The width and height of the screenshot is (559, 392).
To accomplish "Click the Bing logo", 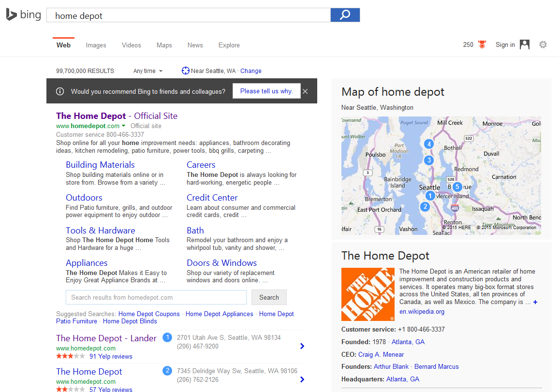I will [x=23, y=15].
